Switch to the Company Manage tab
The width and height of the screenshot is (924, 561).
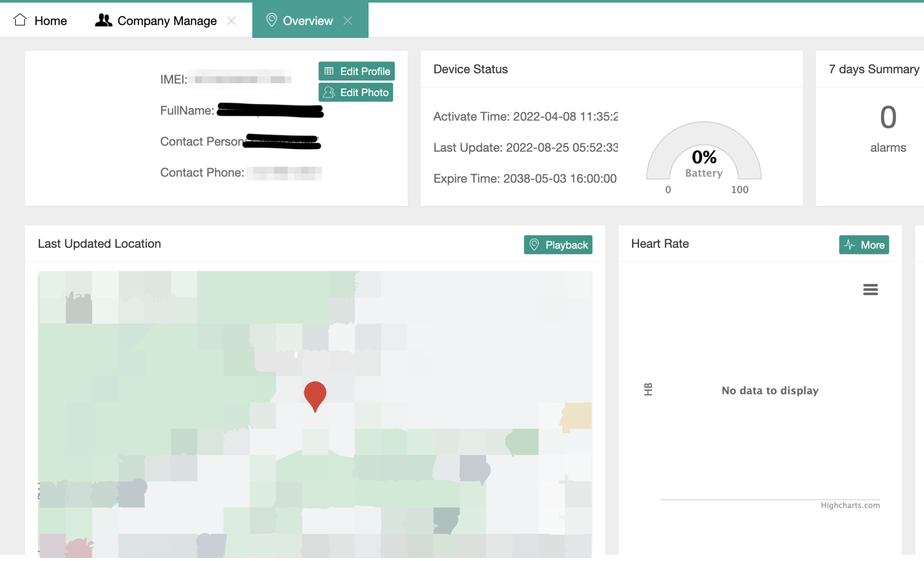tap(167, 21)
